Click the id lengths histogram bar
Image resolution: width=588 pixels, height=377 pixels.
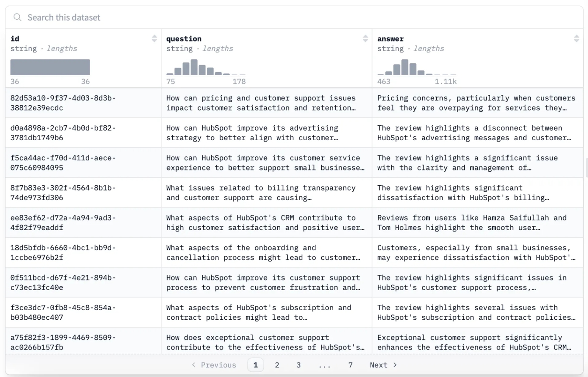point(50,67)
